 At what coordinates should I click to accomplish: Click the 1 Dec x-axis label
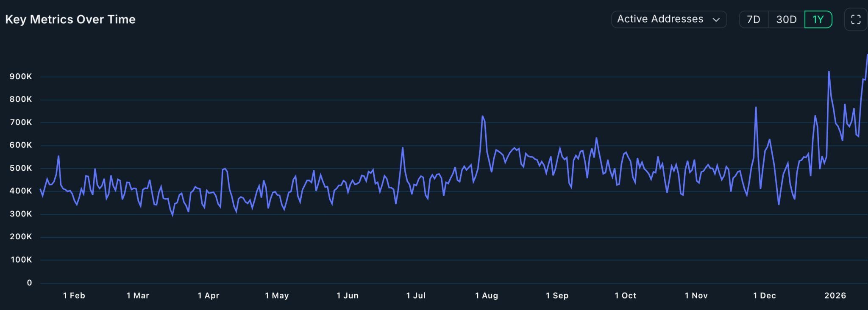click(765, 296)
